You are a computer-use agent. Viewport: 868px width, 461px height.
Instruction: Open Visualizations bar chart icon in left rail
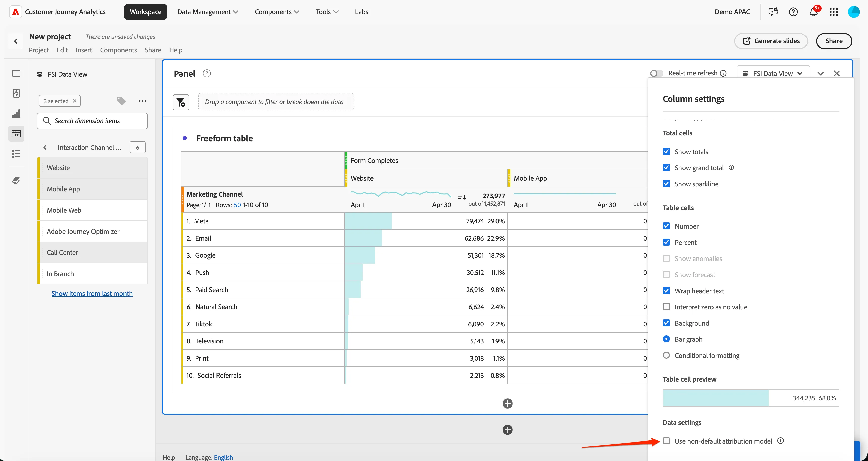coord(16,114)
